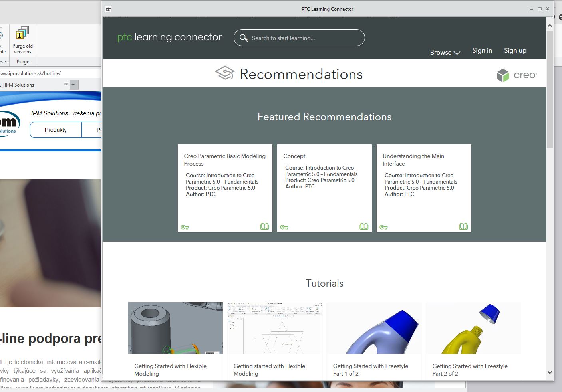Click the Featured Recommendations heading
Image resolution: width=562 pixels, height=392 pixels.
324,117
